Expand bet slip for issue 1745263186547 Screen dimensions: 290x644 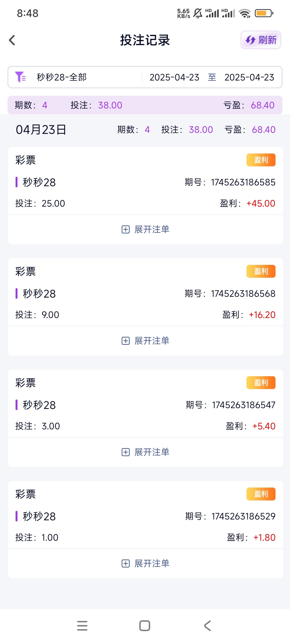(x=145, y=452)
